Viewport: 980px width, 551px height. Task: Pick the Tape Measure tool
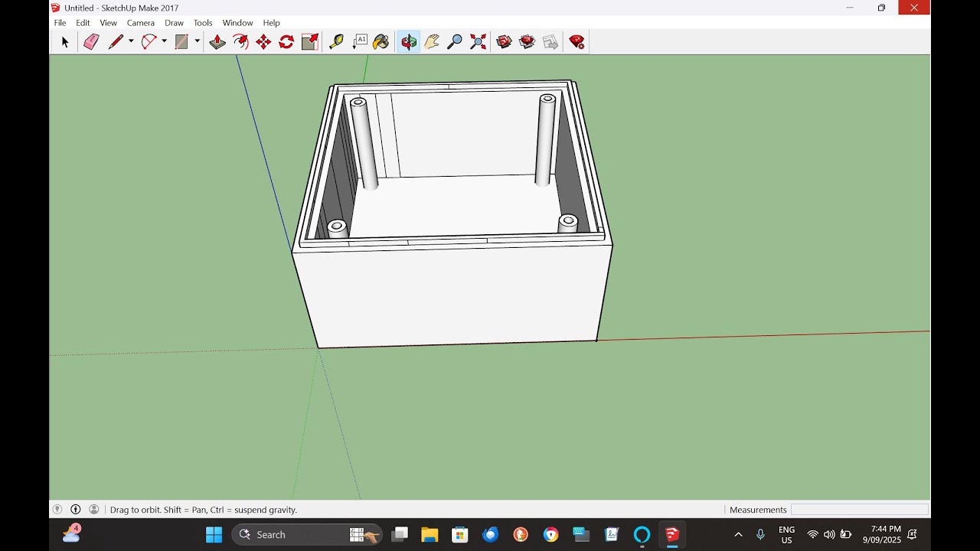tap(336, 42)
